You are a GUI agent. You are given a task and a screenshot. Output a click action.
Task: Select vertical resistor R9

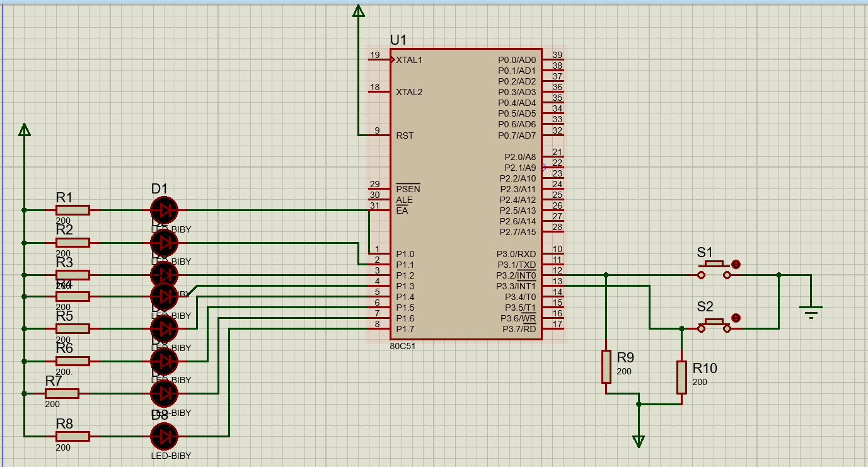click(606, 366)
